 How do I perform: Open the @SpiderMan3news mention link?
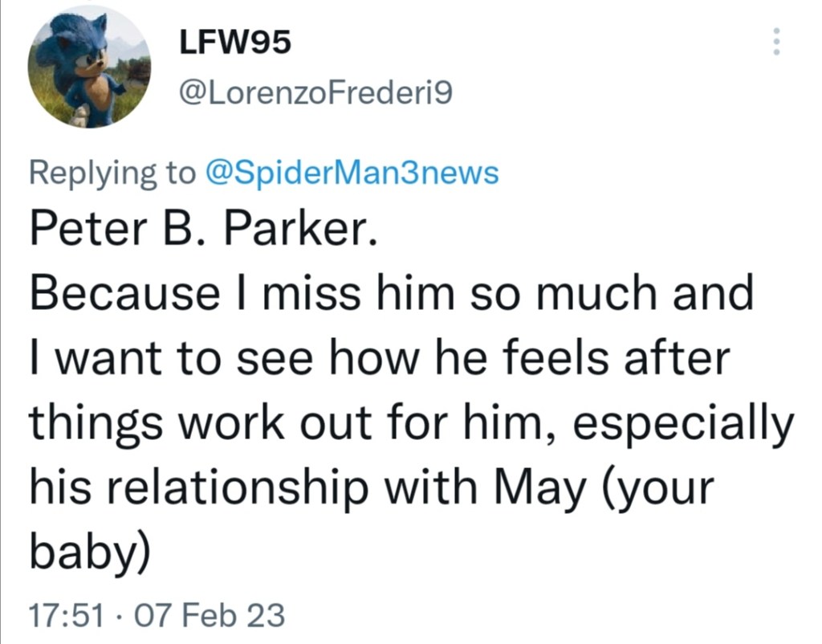tap(352, 173)
